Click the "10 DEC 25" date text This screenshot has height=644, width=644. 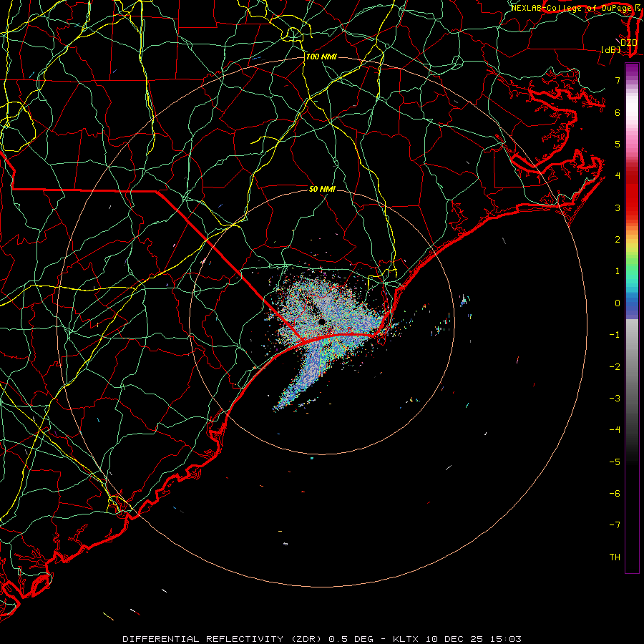point(454,639)
